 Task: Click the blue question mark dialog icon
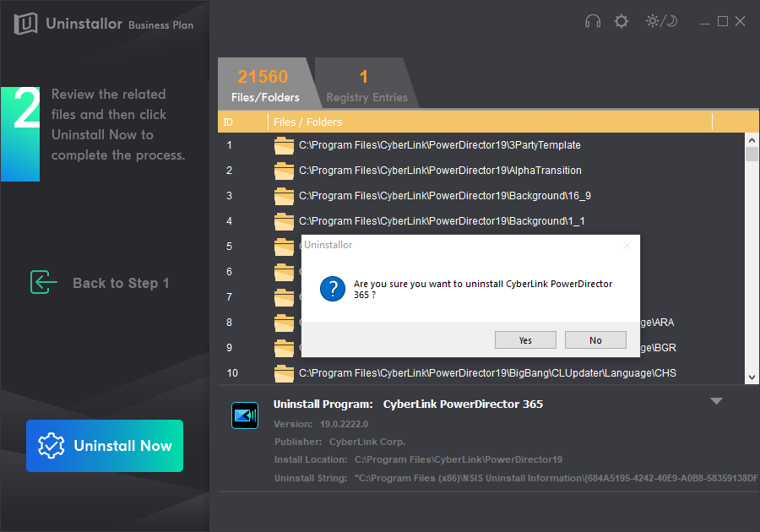coord(333,290)
